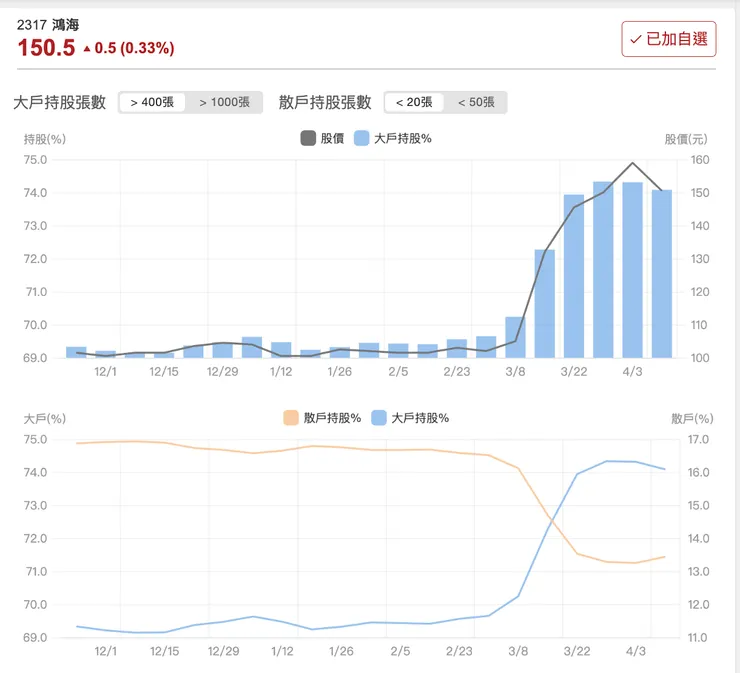Click the 2/23 axis label in bottom chart
The height and width of the screenshot is (673, 740).
click(459, 651)
